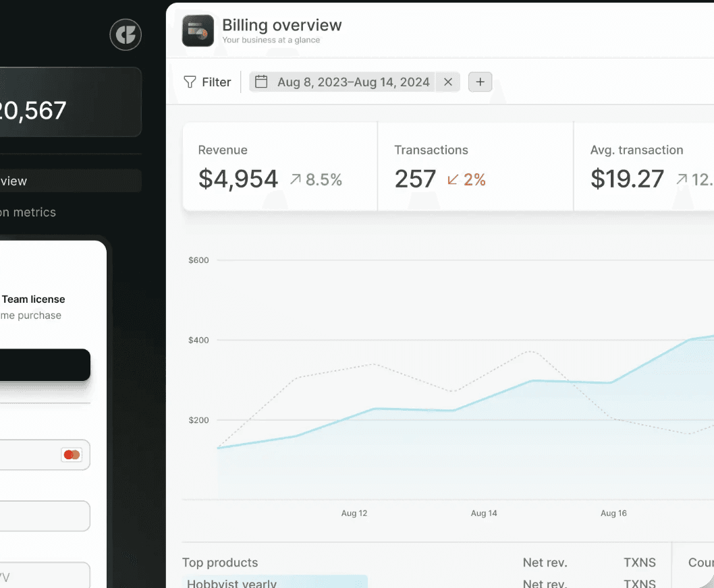
Task: Click the 2% transactions decrease indicator
Action: pos(467,179)
